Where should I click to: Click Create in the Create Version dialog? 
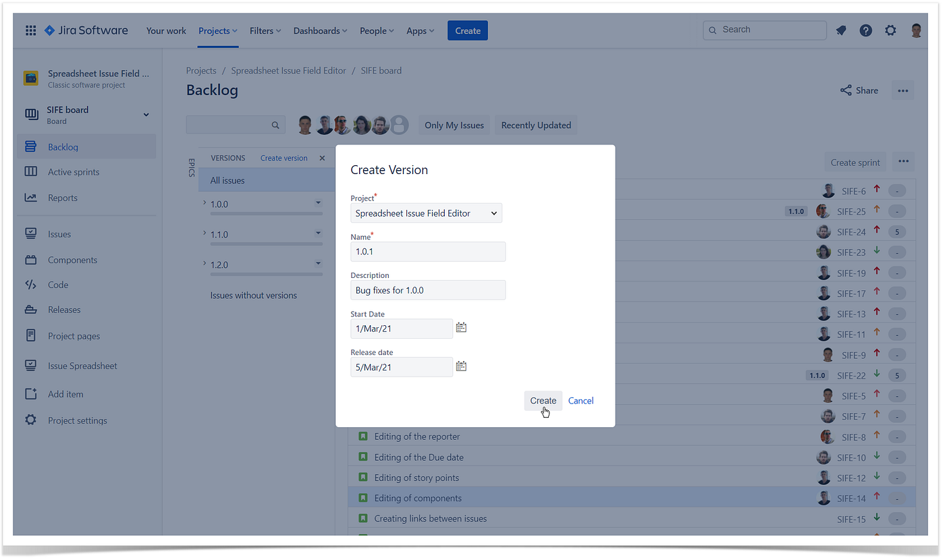543,400
